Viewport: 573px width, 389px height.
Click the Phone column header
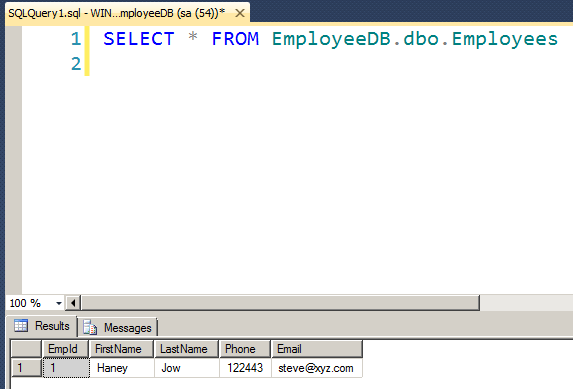[245, 349]
